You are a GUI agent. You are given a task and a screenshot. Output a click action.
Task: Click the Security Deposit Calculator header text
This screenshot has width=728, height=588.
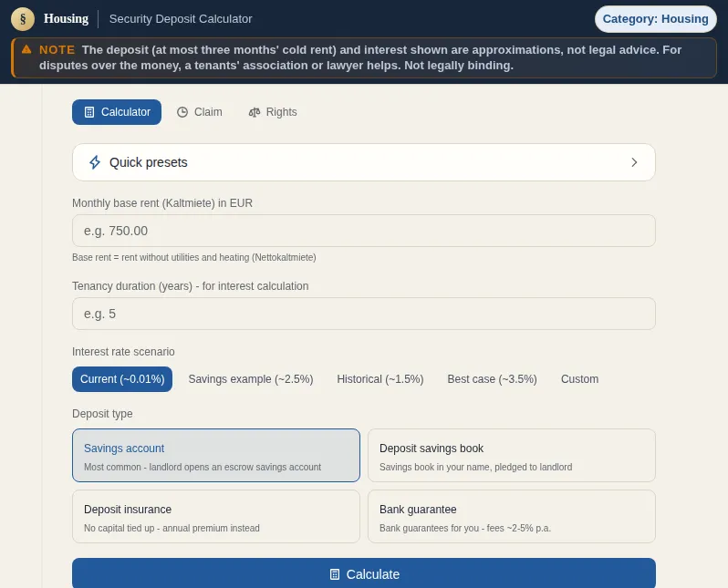pyautogui.click(x=181, y=19)
